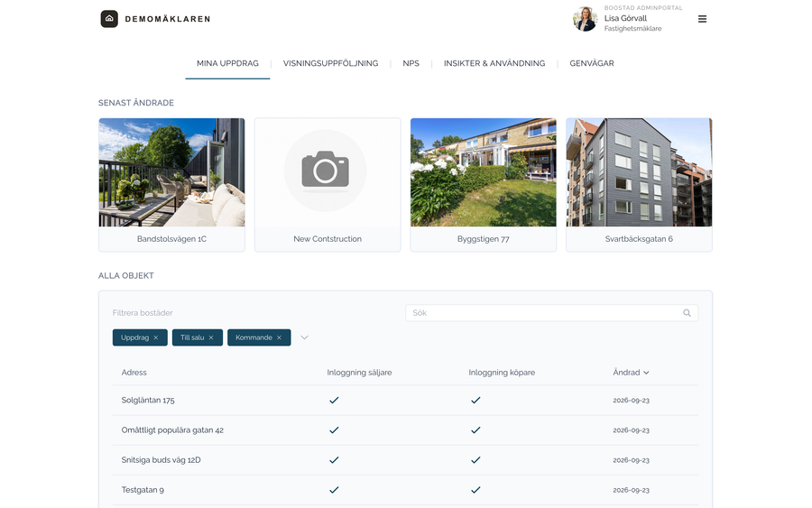This screenshot has height=508, width=812.
Task: Expand the filter options chevron
Action: 305,337
